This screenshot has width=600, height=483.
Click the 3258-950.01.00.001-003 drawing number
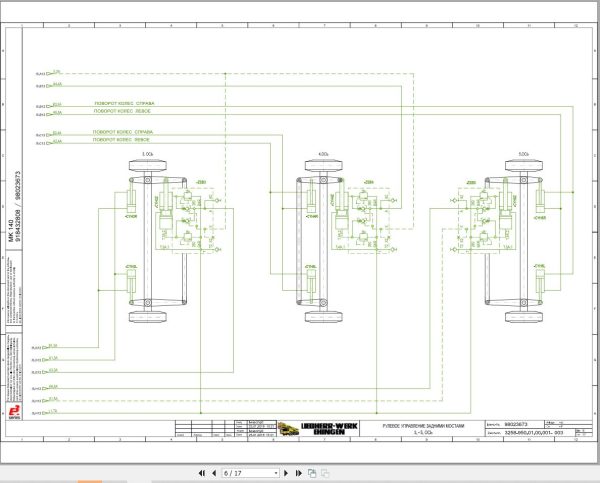pos(534,432)
